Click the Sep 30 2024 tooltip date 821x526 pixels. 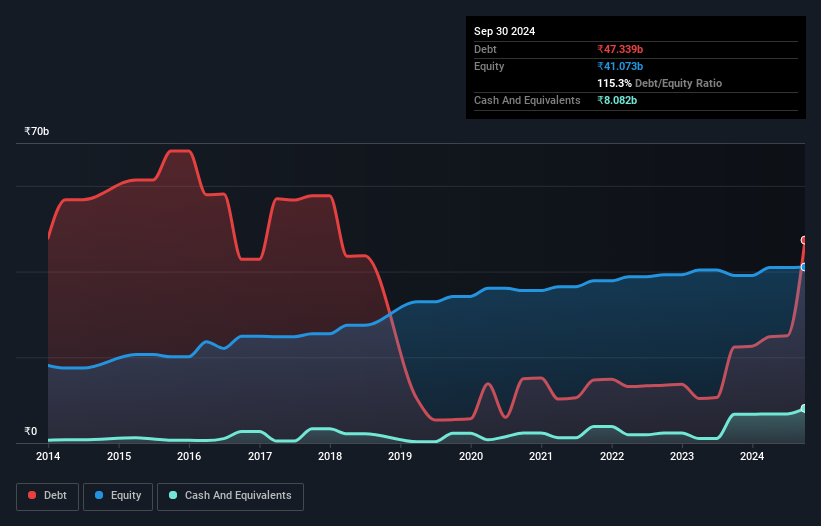(504, 31)
